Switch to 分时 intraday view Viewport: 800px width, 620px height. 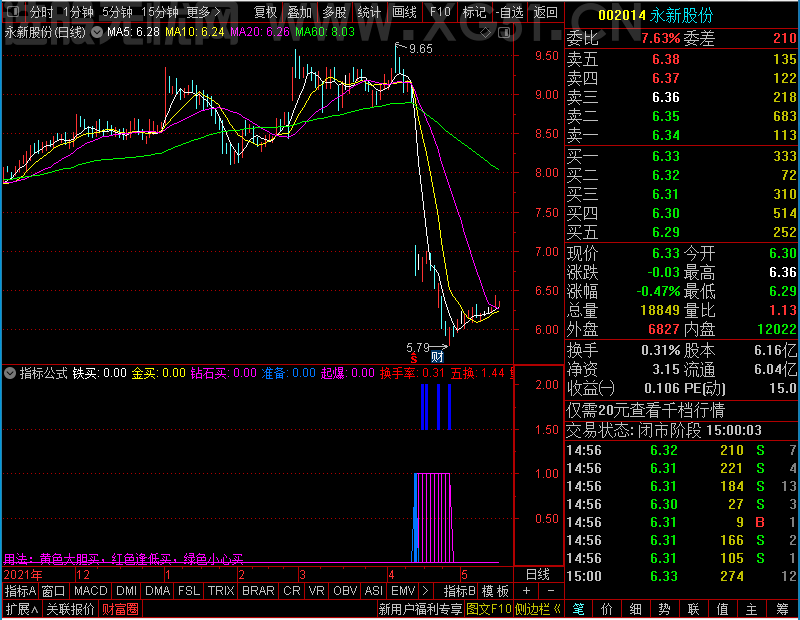point(41,12)
